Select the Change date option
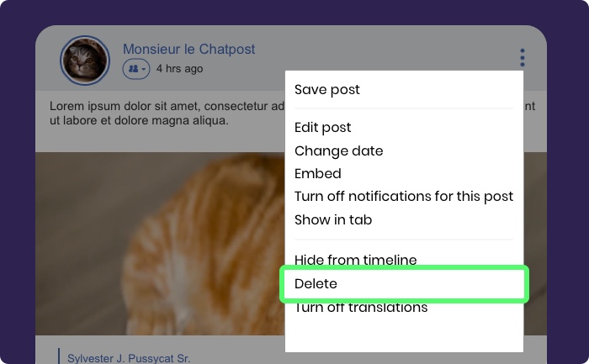 tap(339, 150)
